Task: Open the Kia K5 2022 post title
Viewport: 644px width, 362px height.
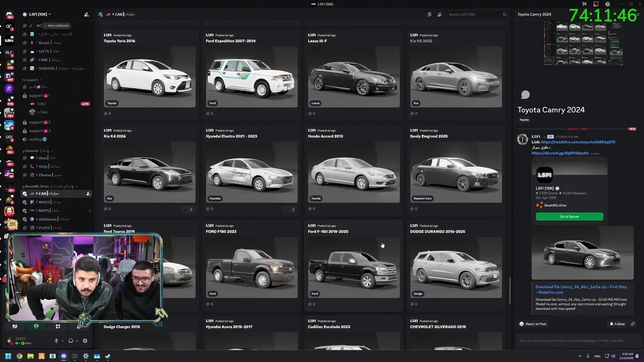Action: tap(421, 41)
